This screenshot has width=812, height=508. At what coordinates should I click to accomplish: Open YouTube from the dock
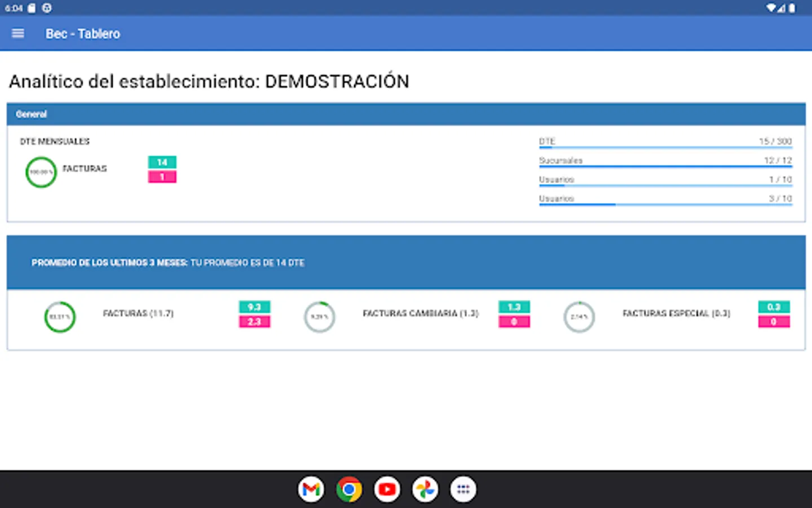click(x=387, y=489)
